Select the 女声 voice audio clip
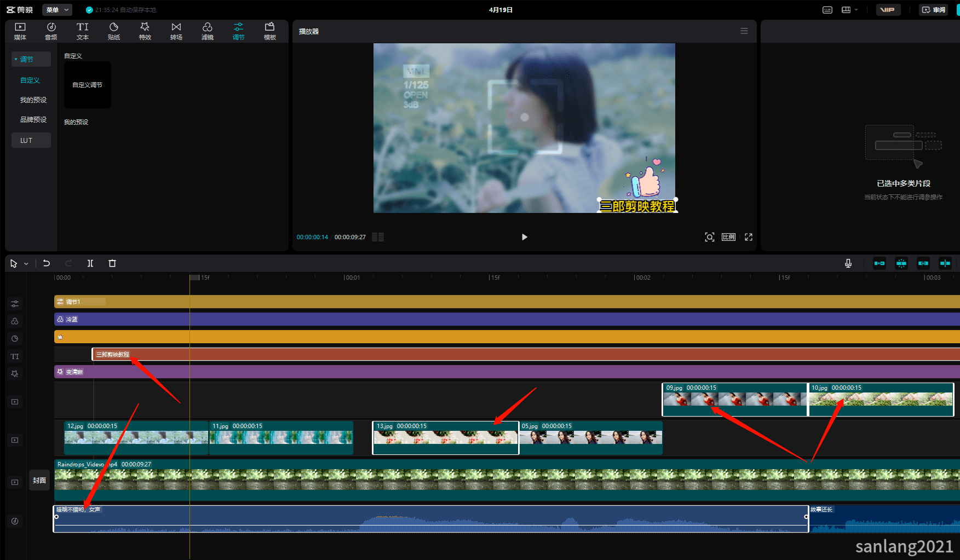This screenshot has width=960, height=560. coord(431,519)
